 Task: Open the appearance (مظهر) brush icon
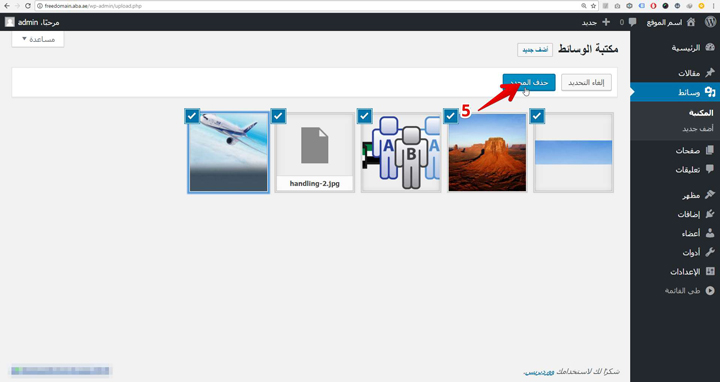click(710, 195)
